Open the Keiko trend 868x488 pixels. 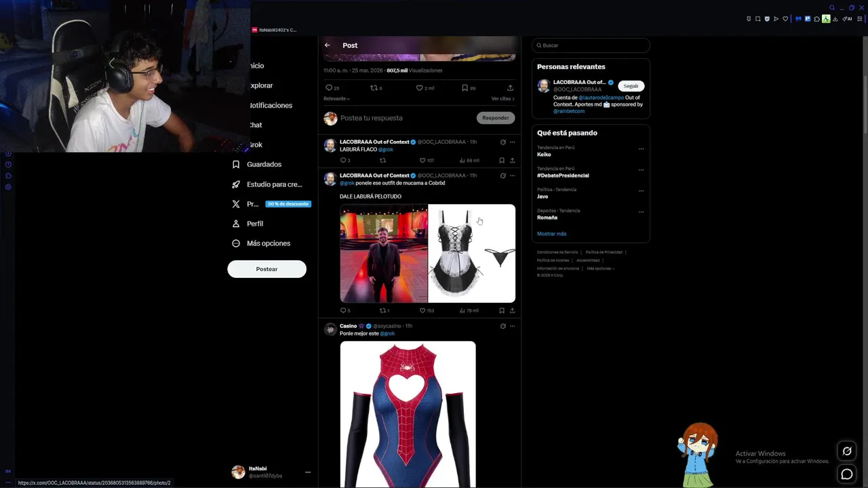click(544, 155)
